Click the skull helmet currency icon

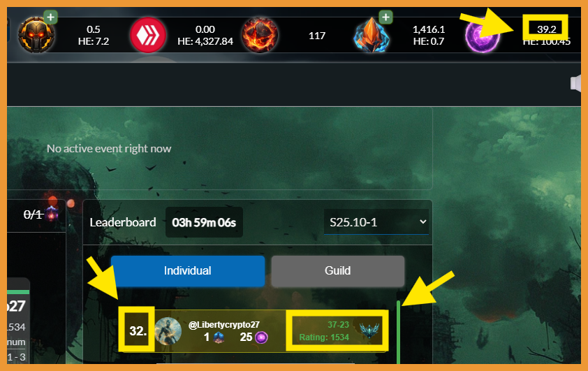pyautogui.click(x=36, y=35)
